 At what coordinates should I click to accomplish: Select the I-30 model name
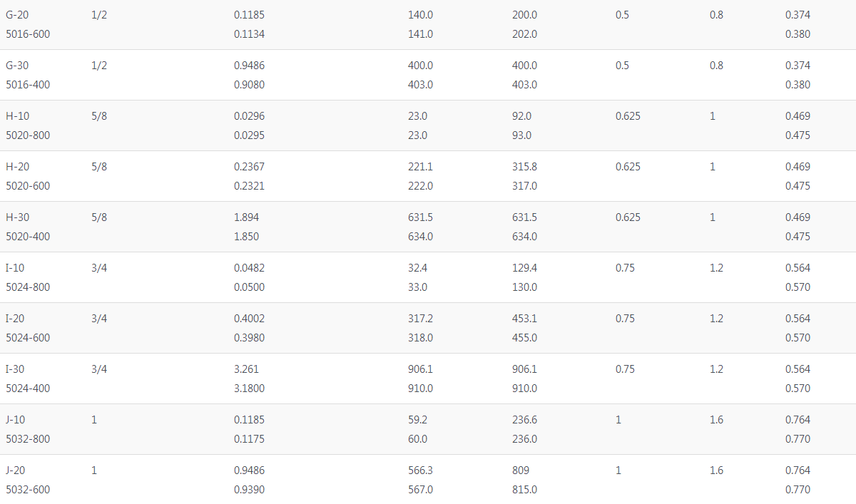coord(16,369)
